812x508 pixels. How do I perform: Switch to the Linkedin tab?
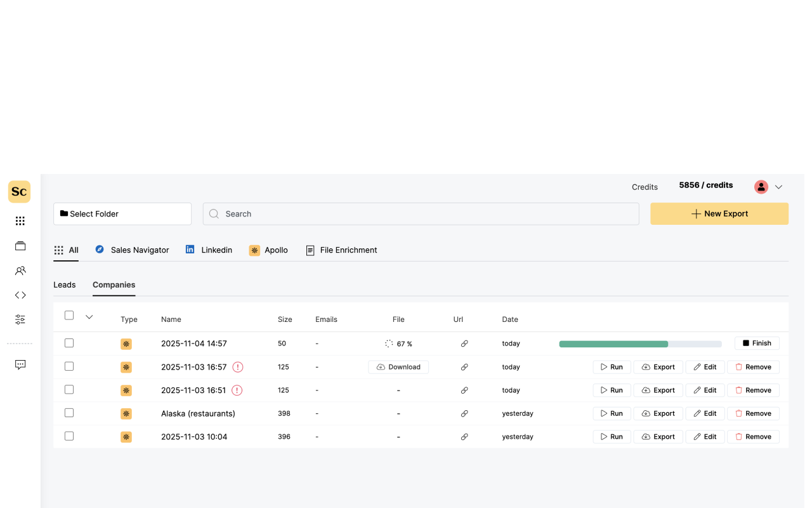[209, 250]
